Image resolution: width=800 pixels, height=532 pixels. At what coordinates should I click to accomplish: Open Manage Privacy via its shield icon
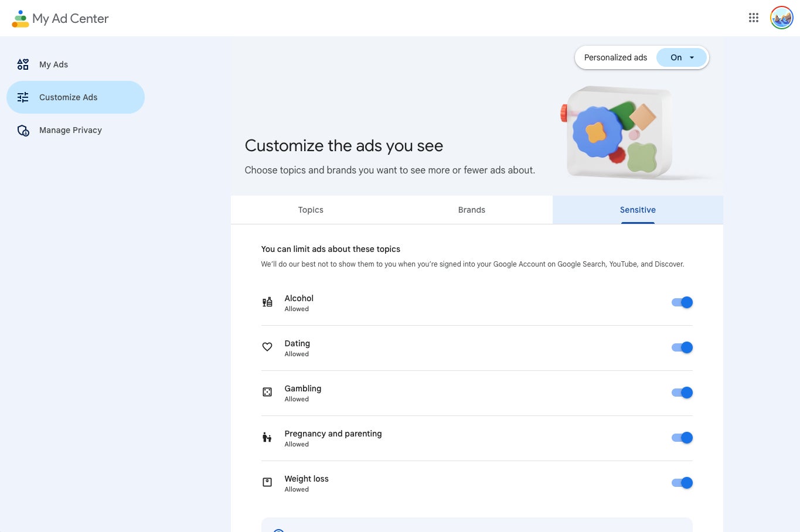[23, 130]
